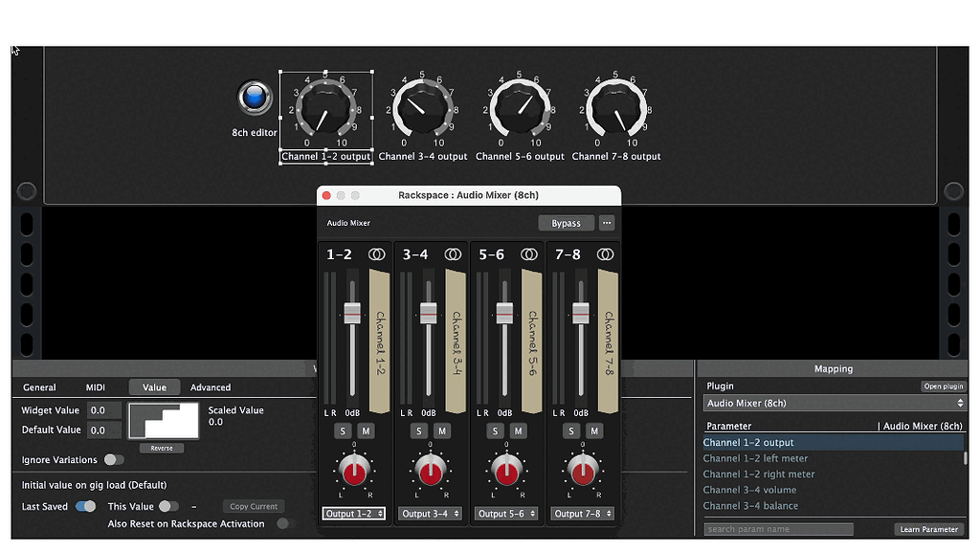Switch to the Advanced tab
980x551 pixels.
click(210, 387)
